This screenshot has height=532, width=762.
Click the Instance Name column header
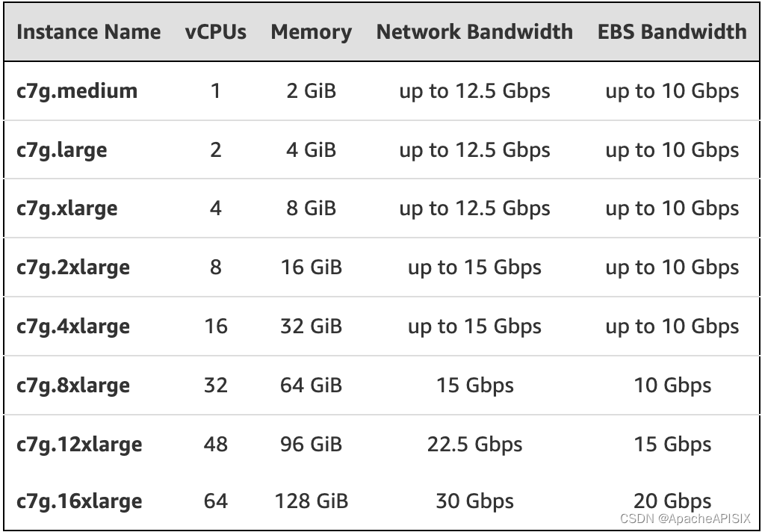[x=88, y=32]
